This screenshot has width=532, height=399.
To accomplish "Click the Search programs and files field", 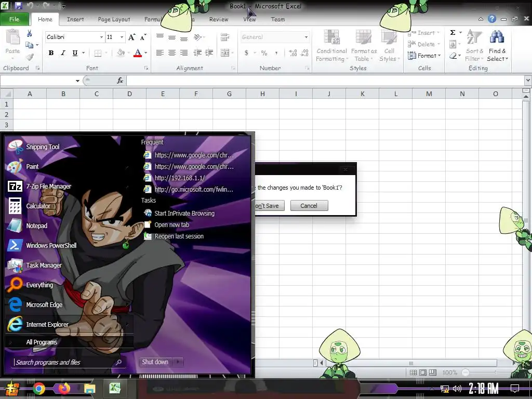I will click(x=64, y=362).
